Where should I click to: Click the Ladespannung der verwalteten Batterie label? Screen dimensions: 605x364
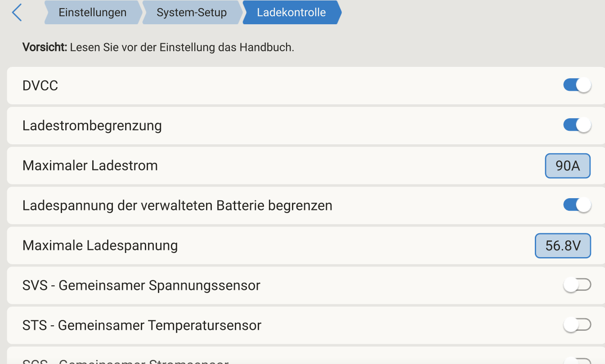(x=177, y=206)
